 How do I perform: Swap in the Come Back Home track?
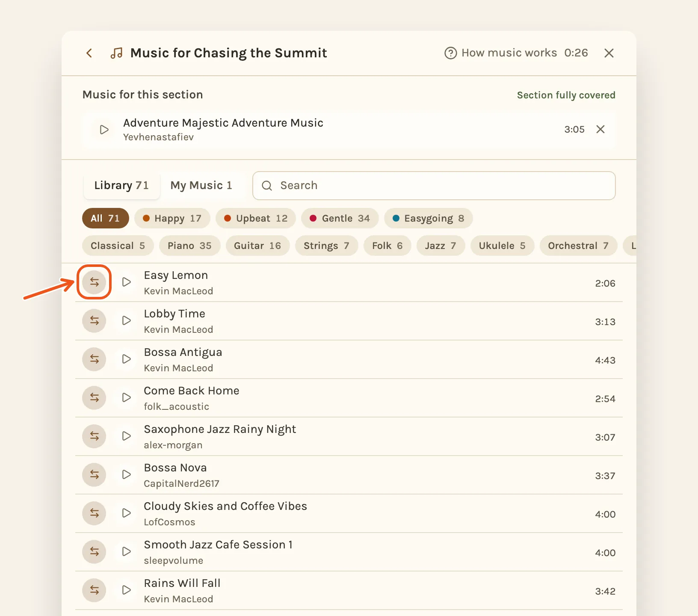click(94, 398)
